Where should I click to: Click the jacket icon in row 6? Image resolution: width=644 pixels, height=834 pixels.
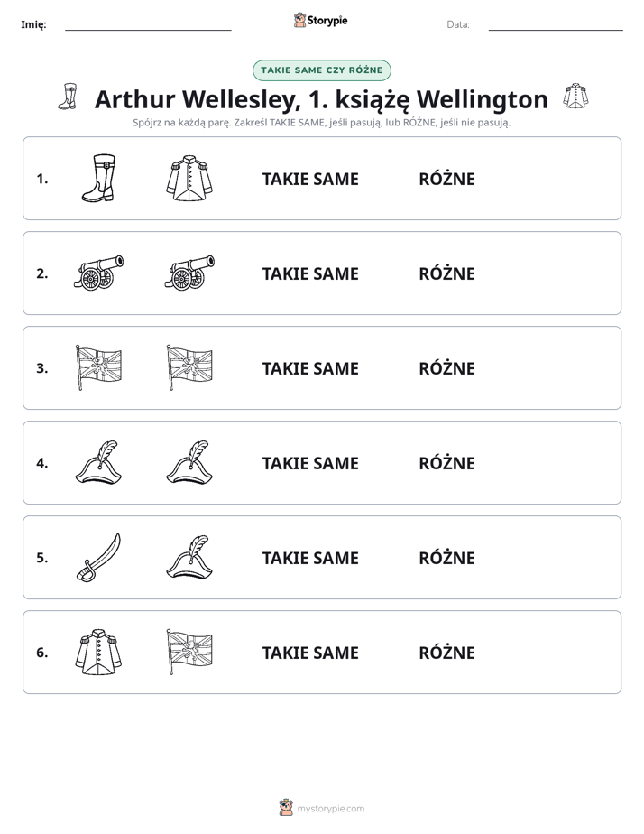tap(98, 652)
